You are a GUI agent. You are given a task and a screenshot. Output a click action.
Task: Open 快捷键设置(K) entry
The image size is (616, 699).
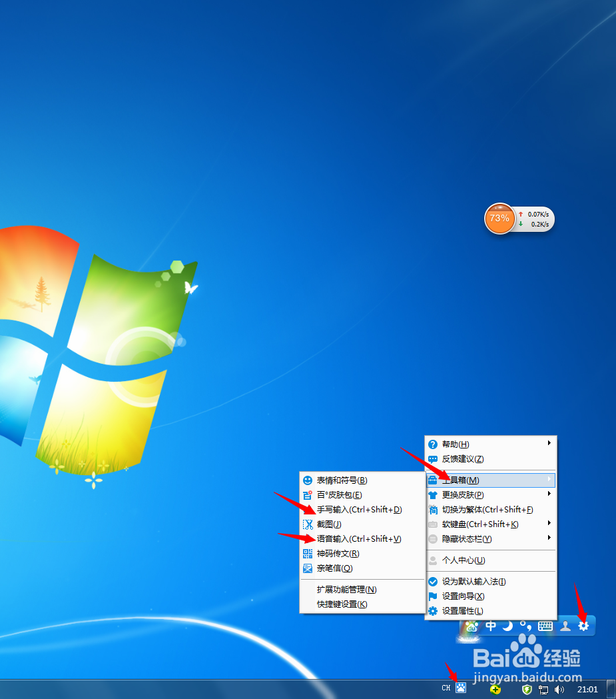point(362,604)
